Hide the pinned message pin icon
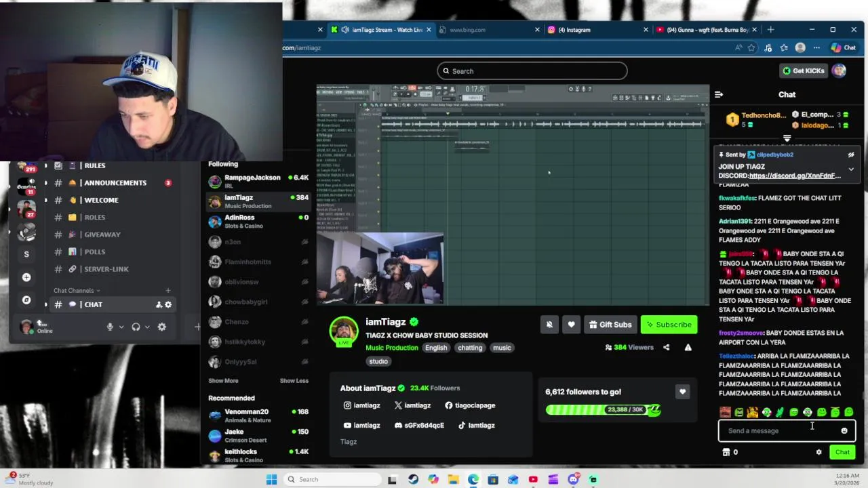868x488 pixels. (x=851, y=155)
